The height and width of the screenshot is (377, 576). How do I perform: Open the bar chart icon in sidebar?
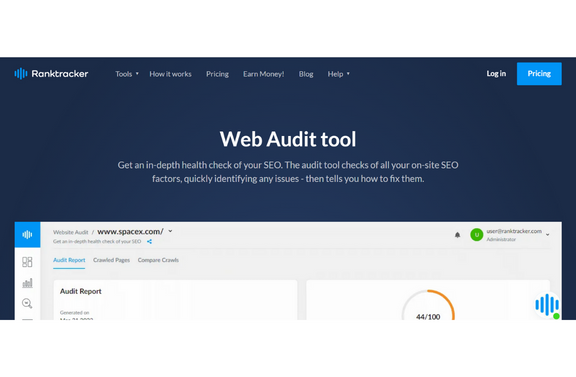(27, 283)
